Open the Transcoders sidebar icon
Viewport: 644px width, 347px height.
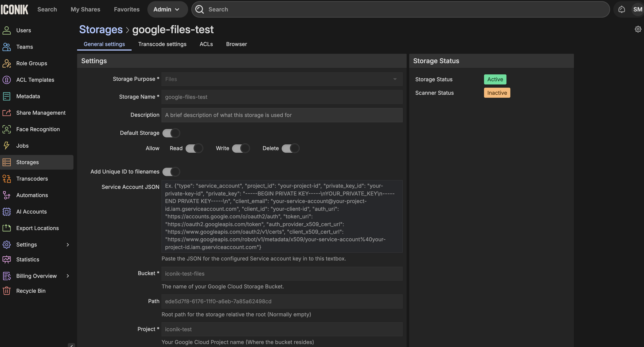(x=6, y=179)
